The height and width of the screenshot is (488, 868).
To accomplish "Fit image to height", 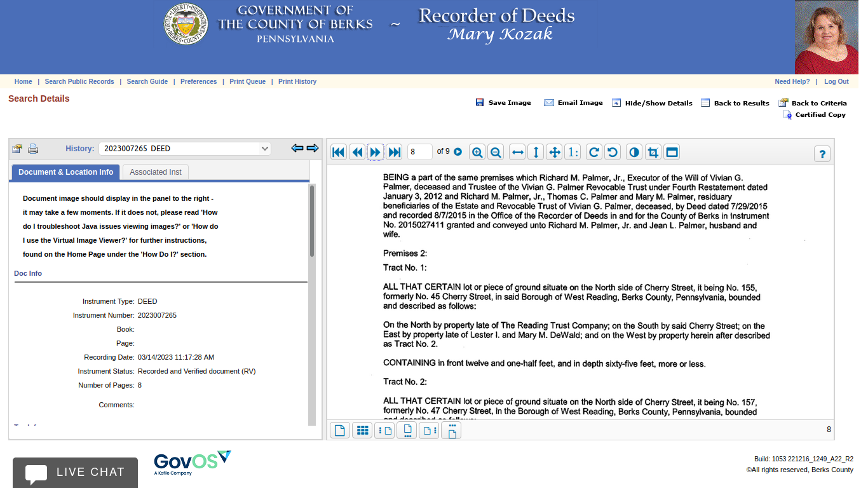I will click(536, 152).
